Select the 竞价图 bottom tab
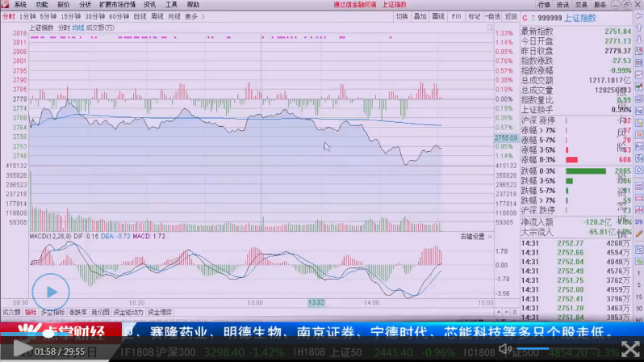Image resolution: width=644 pixels, height=362 pixels. click(100, 313)
